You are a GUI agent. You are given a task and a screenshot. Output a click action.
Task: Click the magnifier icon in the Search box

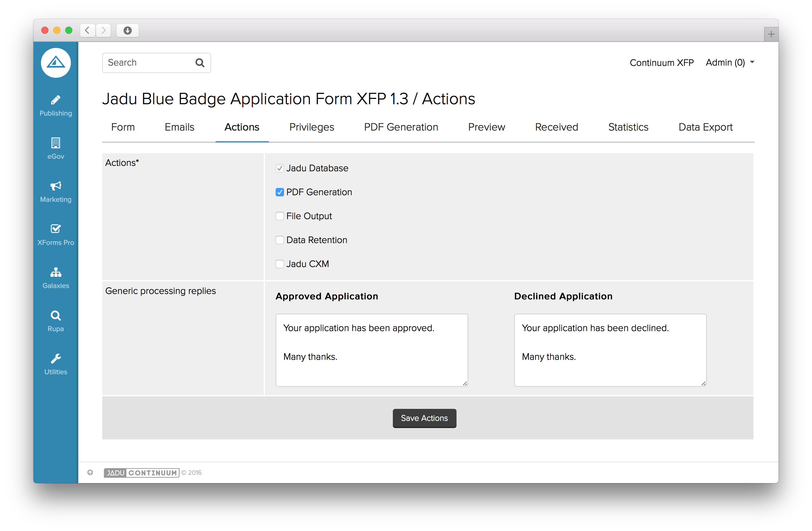tap(200, 63)
